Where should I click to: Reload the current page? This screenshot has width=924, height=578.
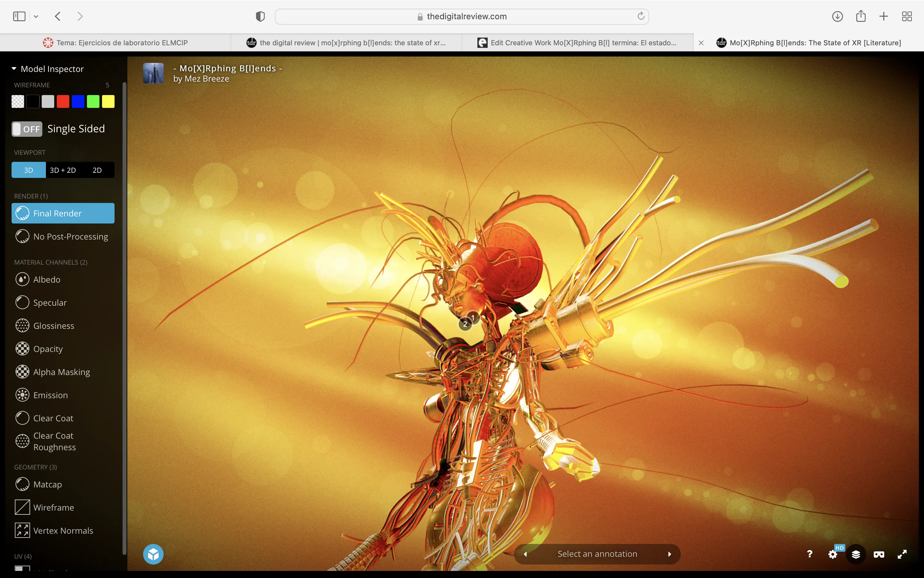point(641,16)
